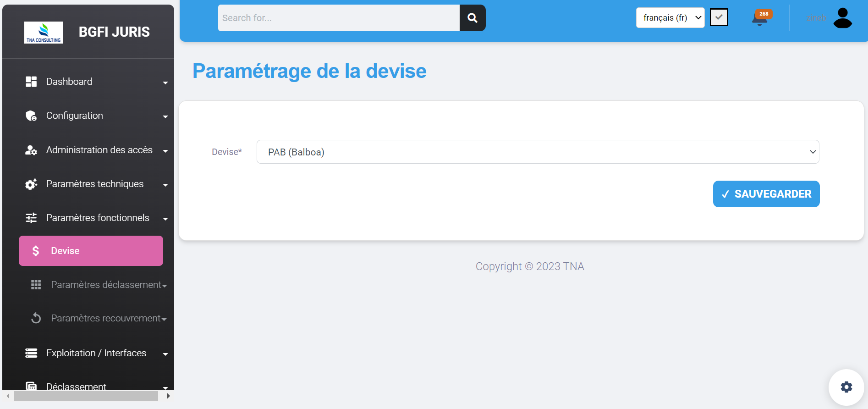This screenshot has width=868, height=409.
Task: Toggle the checkbox next to language selector
Action: [719, 18]
